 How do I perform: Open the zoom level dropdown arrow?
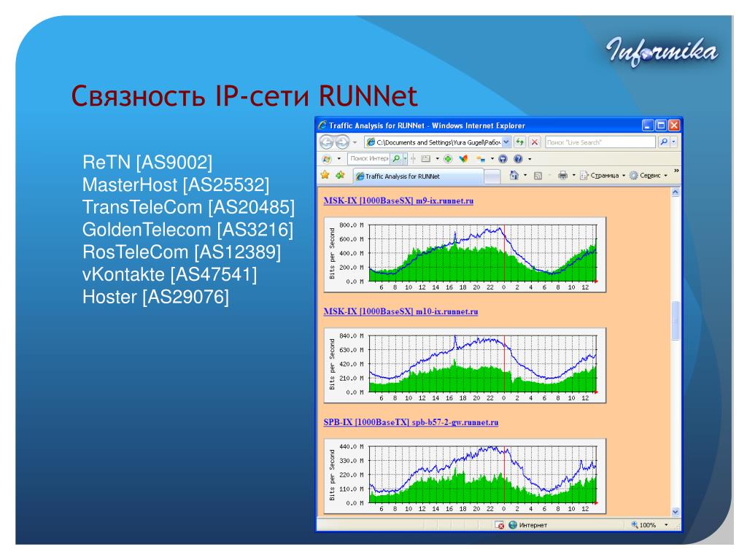point(666,525)
